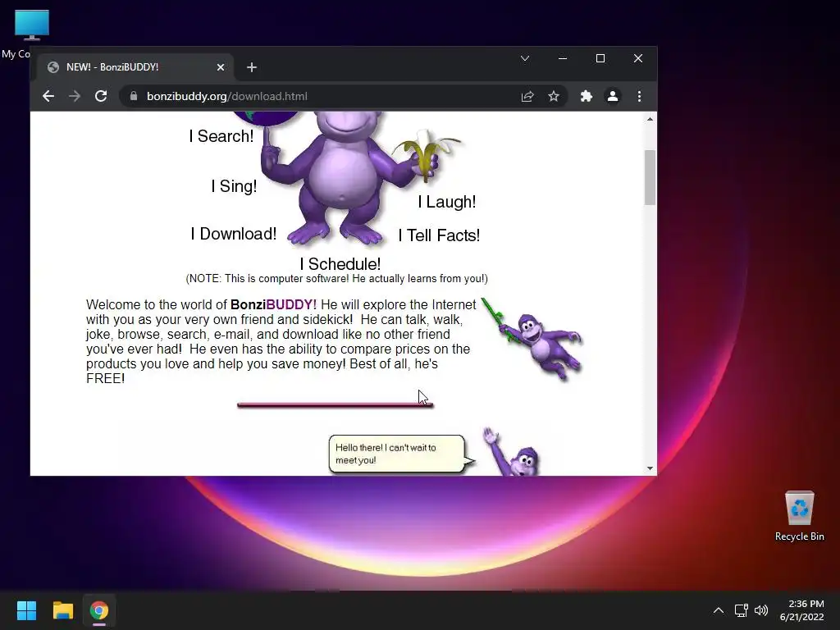Maximize the Chrome window
The width and height of the screenshot is (840, 630).
click(x=600, y=58)
